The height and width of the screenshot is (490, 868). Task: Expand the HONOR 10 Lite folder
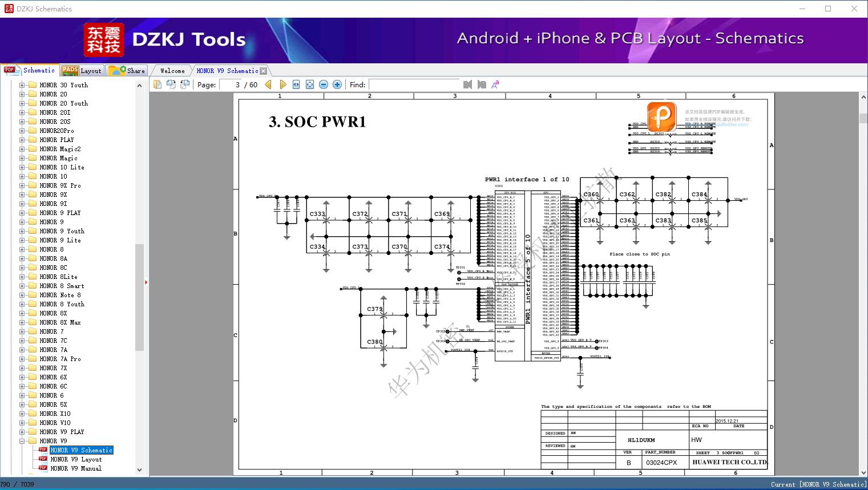(x=22, y=167)
